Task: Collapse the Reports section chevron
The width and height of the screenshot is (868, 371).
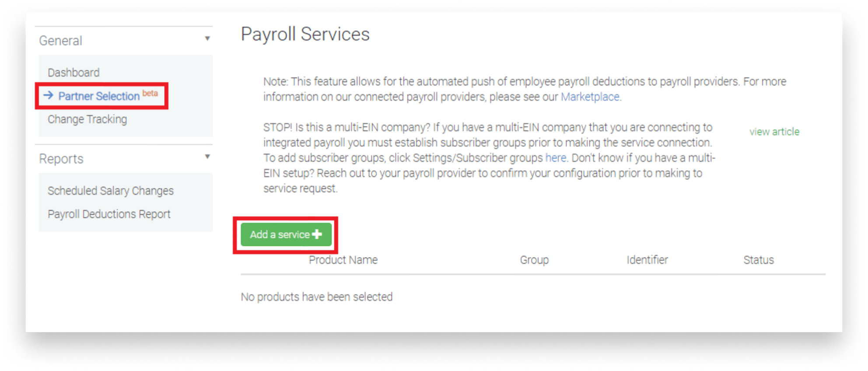Action: click(207, 156)
